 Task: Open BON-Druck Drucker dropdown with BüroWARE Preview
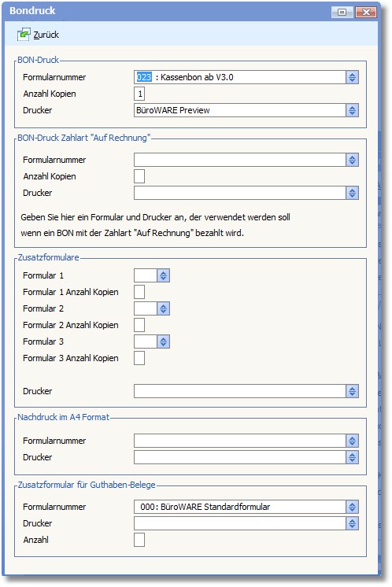click(352, 110)
